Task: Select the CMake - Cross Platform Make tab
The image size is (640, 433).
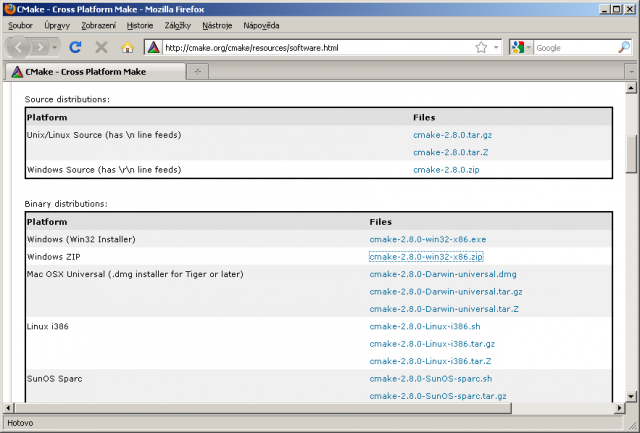Action: point(96,71)
